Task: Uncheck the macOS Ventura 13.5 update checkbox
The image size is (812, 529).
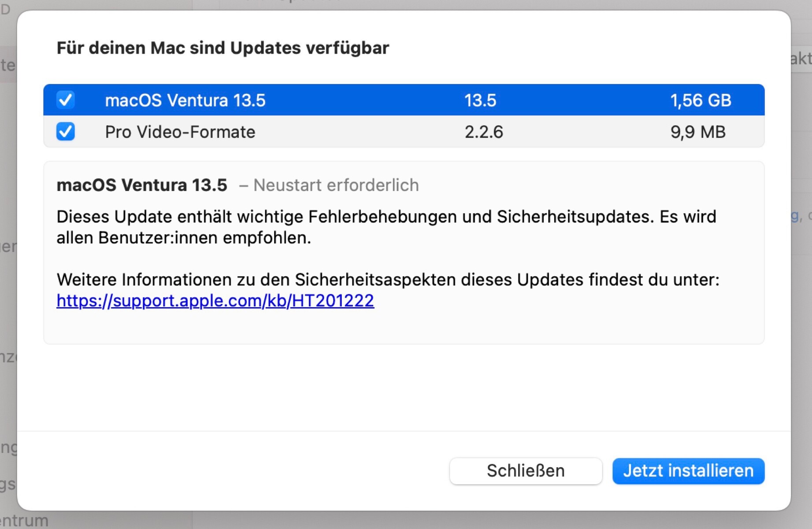Action: point(66,100)
